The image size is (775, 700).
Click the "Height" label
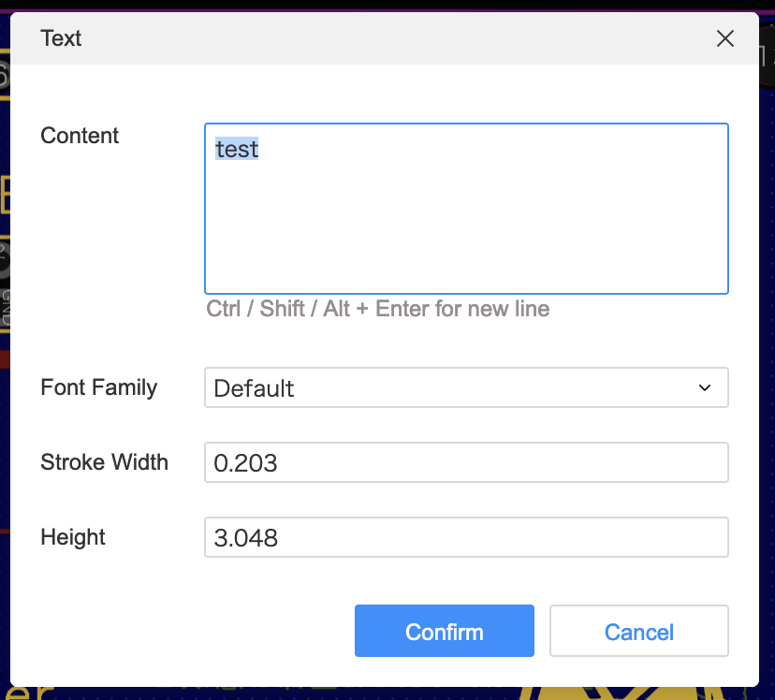pos(73,537)
